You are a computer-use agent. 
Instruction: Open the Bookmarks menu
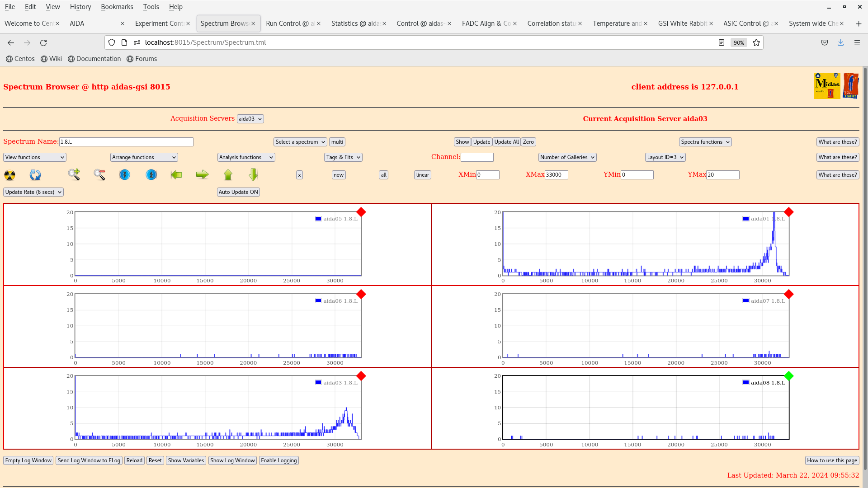pyautogui.click(x=117, y=7)
